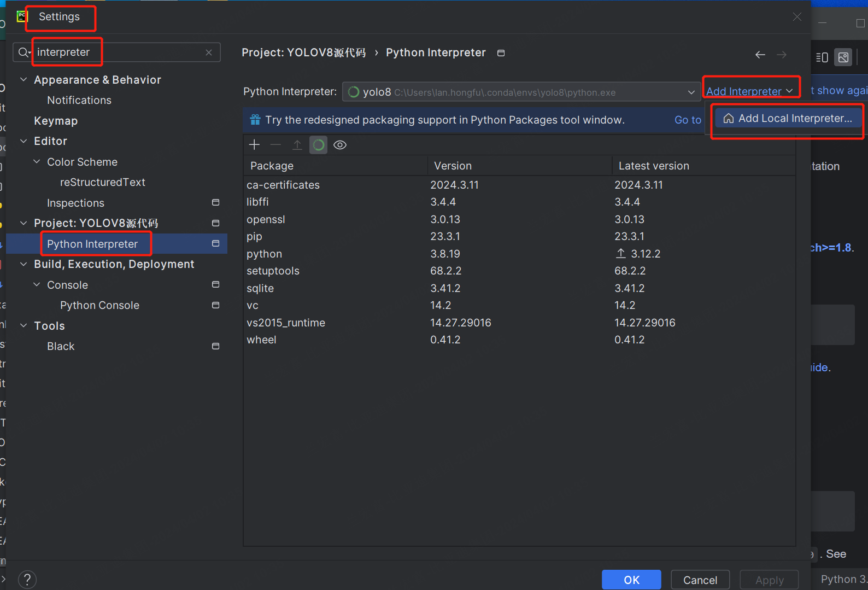Select Keymap in the settings tree
Screen dimensions: 868x590
56,121
